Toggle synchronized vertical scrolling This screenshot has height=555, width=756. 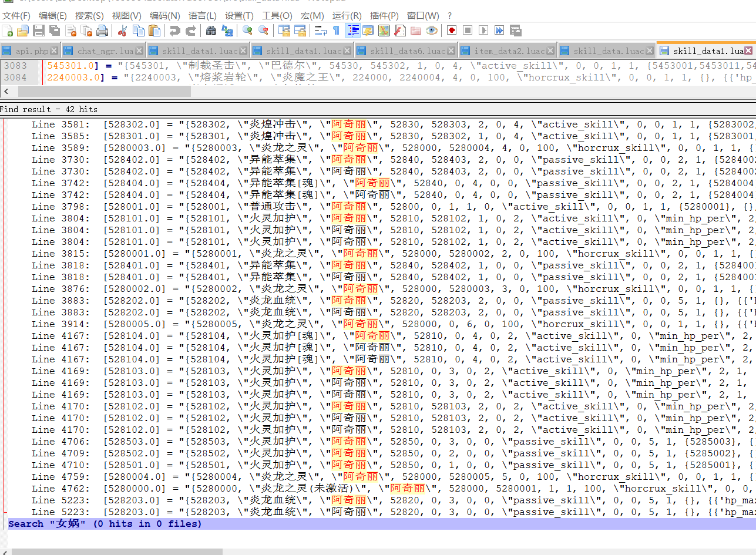pos(284,31)
